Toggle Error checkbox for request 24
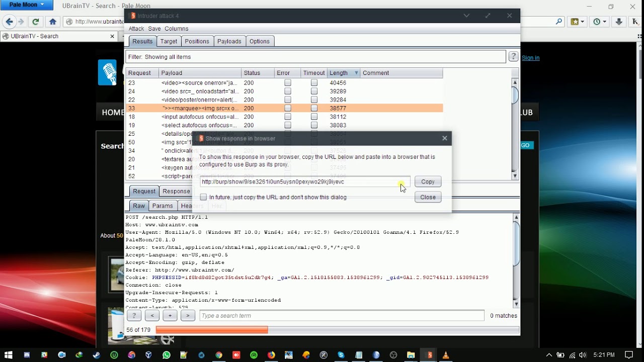644x362 pixels. [288, 91]
